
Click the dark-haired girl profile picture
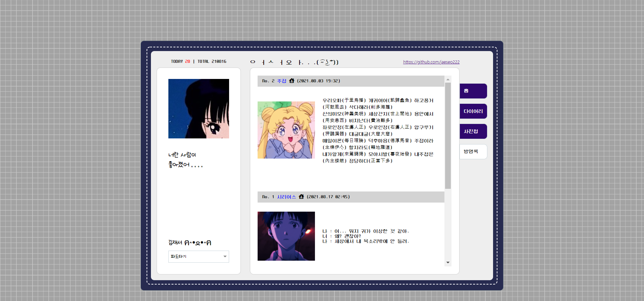click(199, 109)
